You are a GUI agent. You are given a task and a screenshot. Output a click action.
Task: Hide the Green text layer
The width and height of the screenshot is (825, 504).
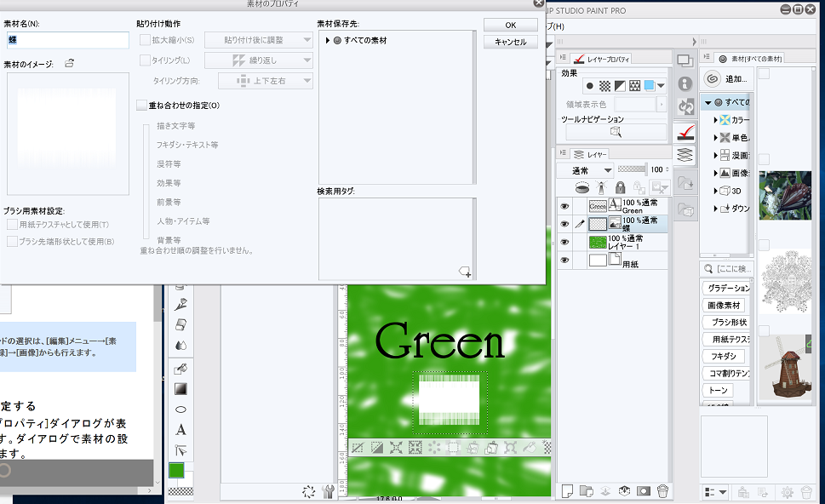tap(564, 206)
